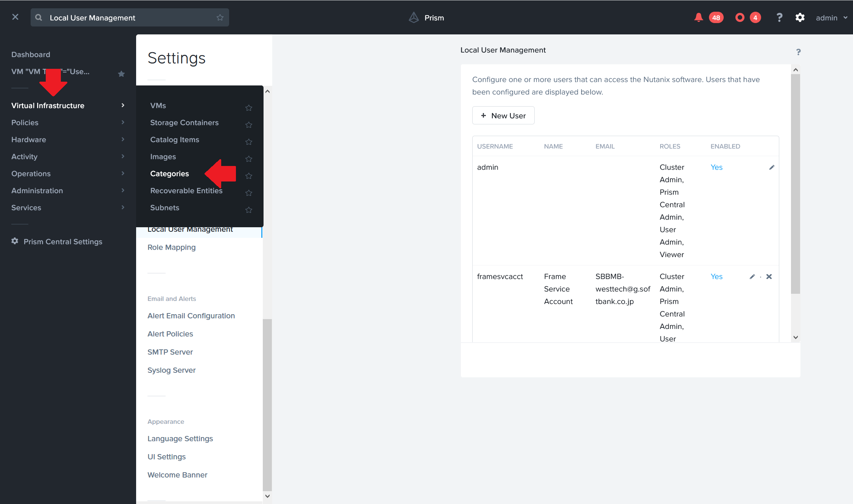Sort by USERNAME column header
The image size is (853, 504).
495,146
